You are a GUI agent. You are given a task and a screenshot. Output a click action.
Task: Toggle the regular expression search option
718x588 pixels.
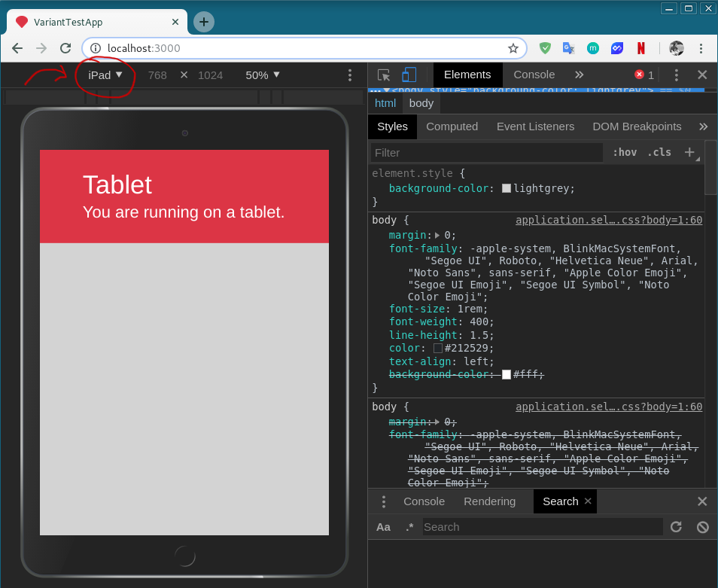point(409,527)
